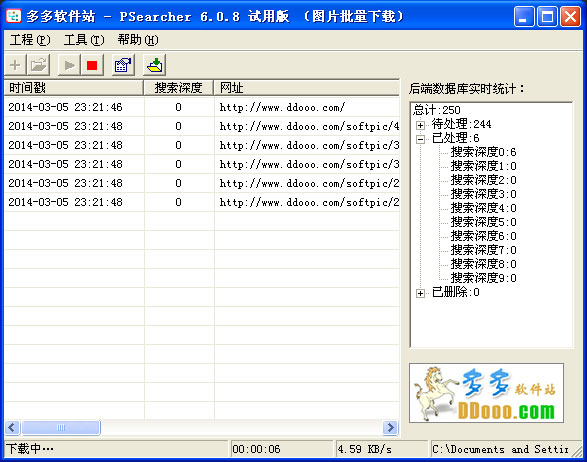Select tree item 搜索深度2:0

pyautogui.click(x=483, y=180)
